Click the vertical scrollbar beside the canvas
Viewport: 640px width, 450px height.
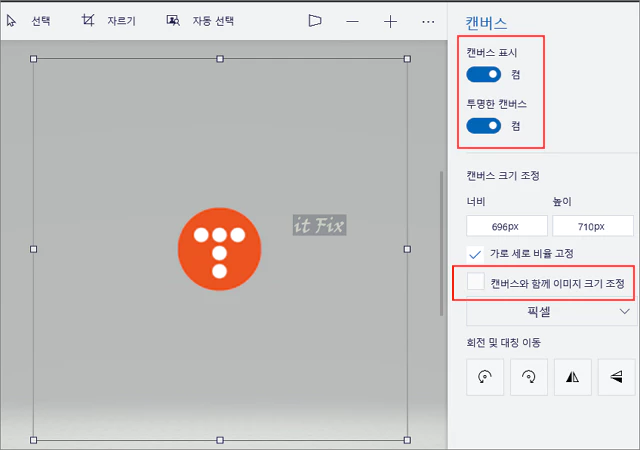(441, 243)
